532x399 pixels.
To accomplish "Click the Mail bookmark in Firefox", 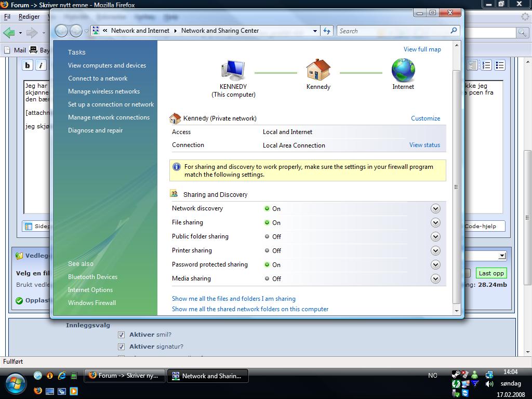I will (x=15, y=50).
